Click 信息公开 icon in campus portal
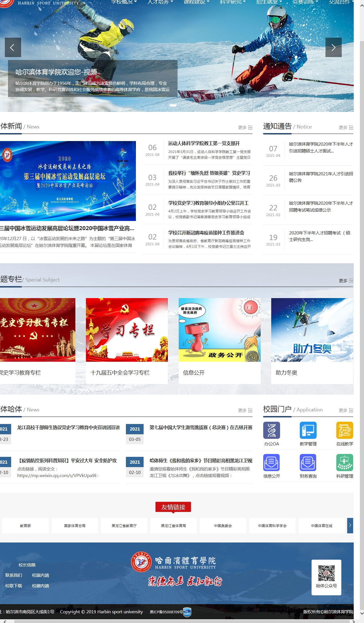 tap(272, 463)
